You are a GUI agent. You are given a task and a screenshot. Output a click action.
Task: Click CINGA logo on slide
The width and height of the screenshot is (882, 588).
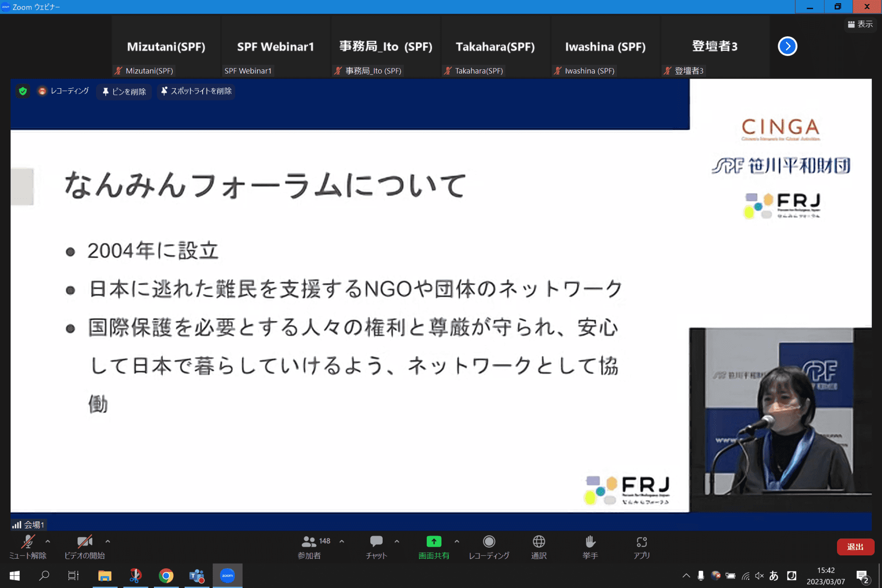coord(780,129)
